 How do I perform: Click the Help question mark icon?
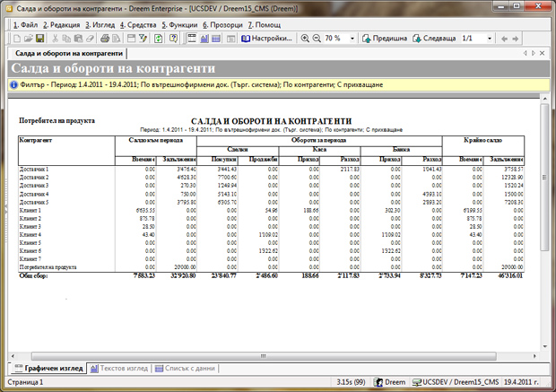pos(173,39)
